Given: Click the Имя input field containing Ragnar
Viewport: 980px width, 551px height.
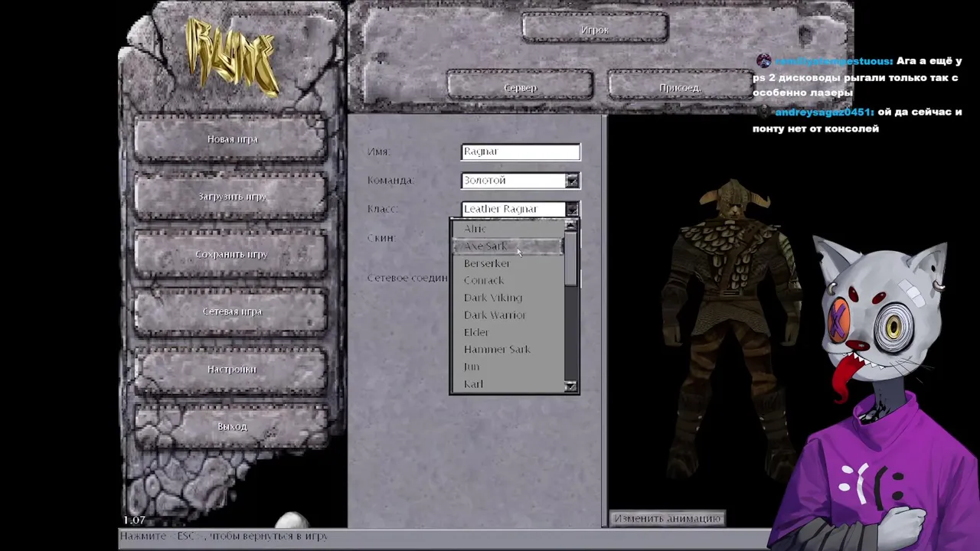Looking at the screenshot, I should (x=521, y=152).
